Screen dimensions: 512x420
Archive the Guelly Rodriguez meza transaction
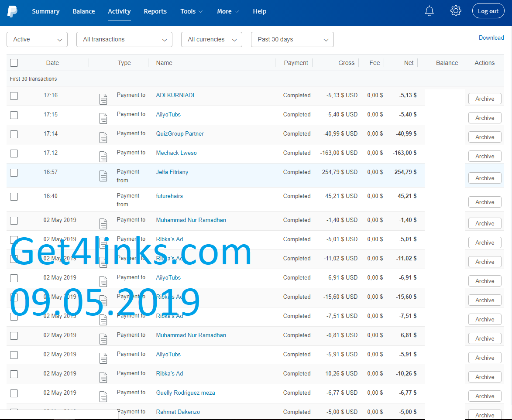click(485, 396)
